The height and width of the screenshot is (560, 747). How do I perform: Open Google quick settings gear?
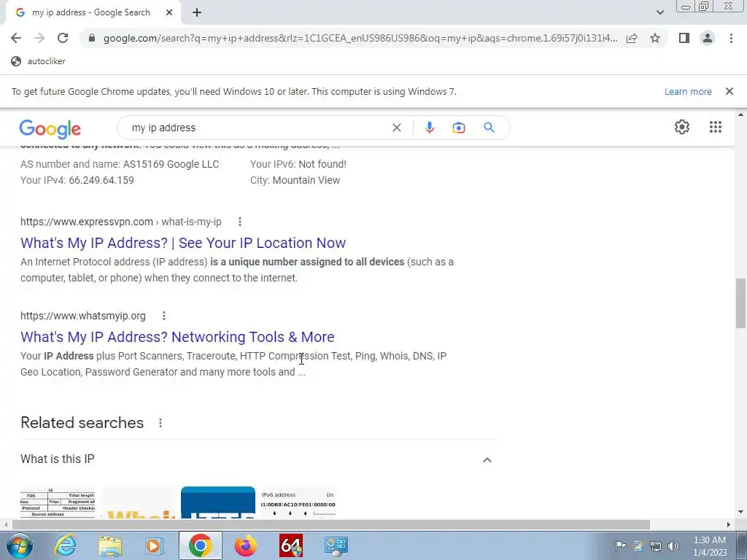[x=682, y=127]
